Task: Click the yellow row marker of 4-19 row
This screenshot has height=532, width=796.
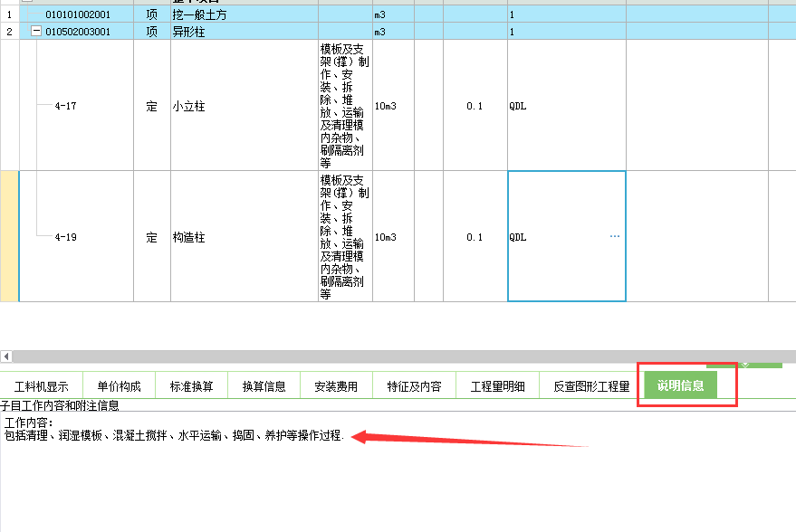Action: [10, 236]
